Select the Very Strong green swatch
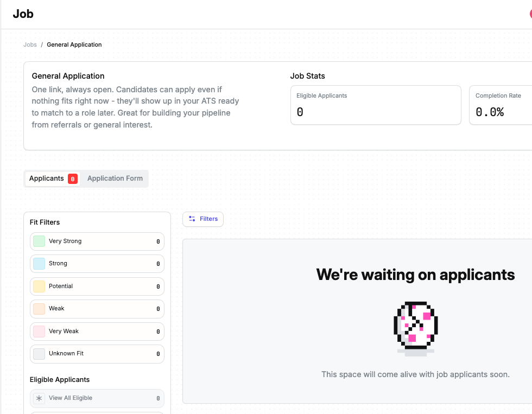 39,241
